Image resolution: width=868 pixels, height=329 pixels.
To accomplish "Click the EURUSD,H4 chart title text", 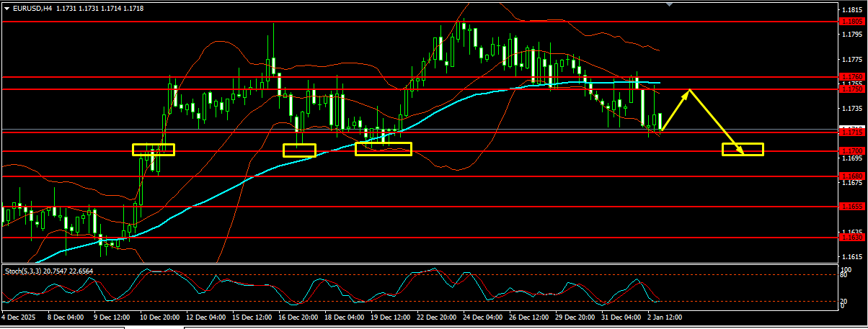I will click(x=32, y=8).
